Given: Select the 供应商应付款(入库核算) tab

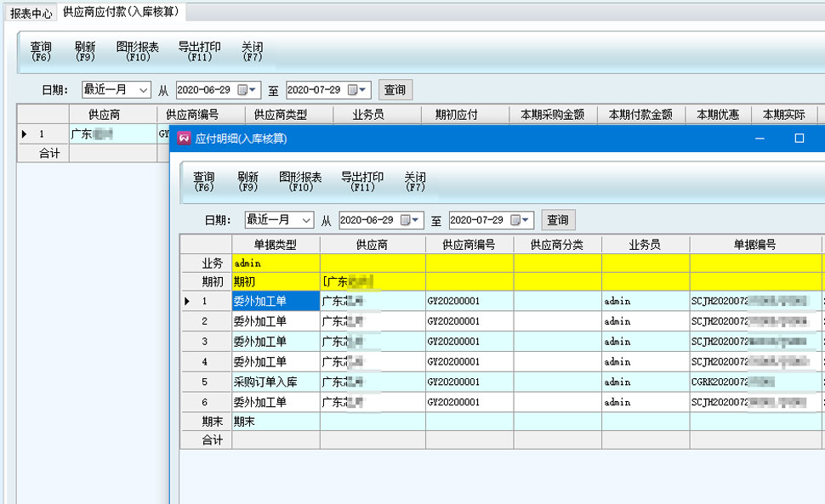Looking at the screenshot, I should (x=121, y=12).
